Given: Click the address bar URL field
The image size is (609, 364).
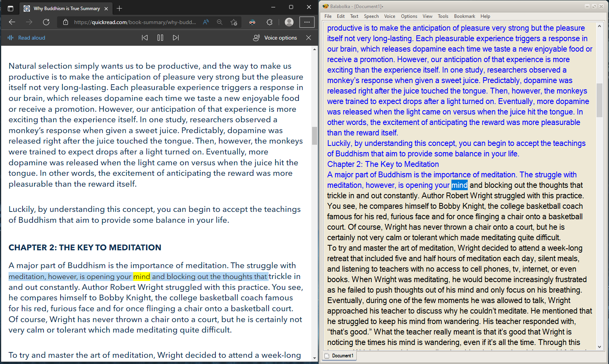Looking at the screenshot, I should tap(135, 22).
